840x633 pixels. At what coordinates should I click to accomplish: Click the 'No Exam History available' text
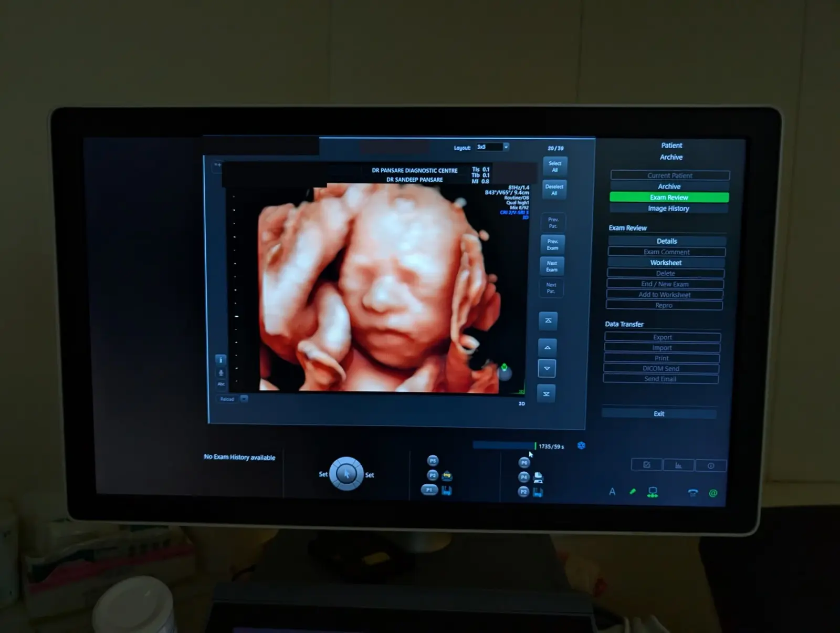coord(239,457)
